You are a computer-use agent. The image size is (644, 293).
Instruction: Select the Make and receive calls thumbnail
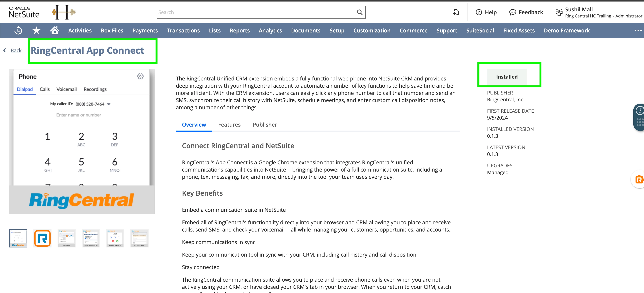click(115, 238)
